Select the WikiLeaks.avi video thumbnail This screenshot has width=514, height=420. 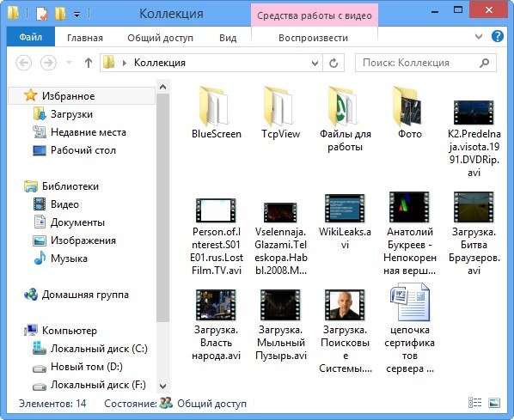(345, 221)
